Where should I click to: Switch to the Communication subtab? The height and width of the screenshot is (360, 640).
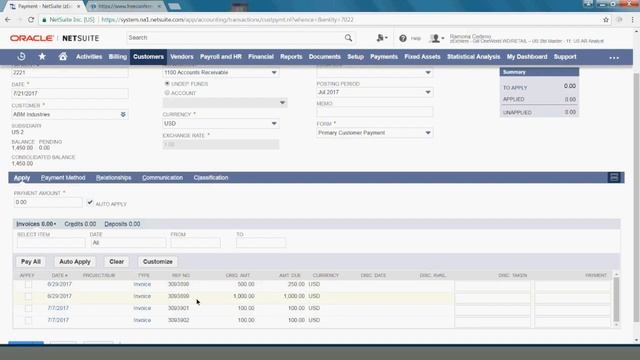(x=162, y=178)
